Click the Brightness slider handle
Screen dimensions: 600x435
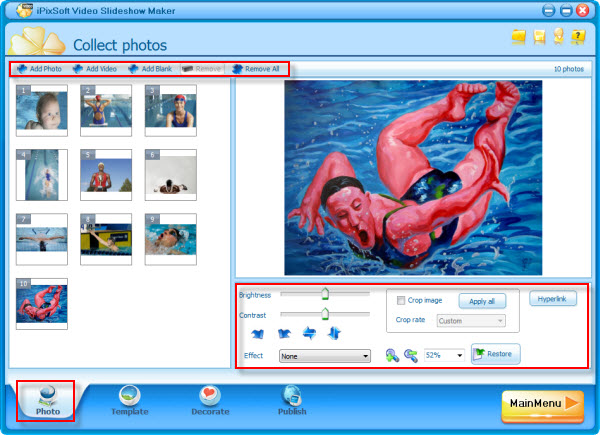pyautogui.click(x=325, y=293)
